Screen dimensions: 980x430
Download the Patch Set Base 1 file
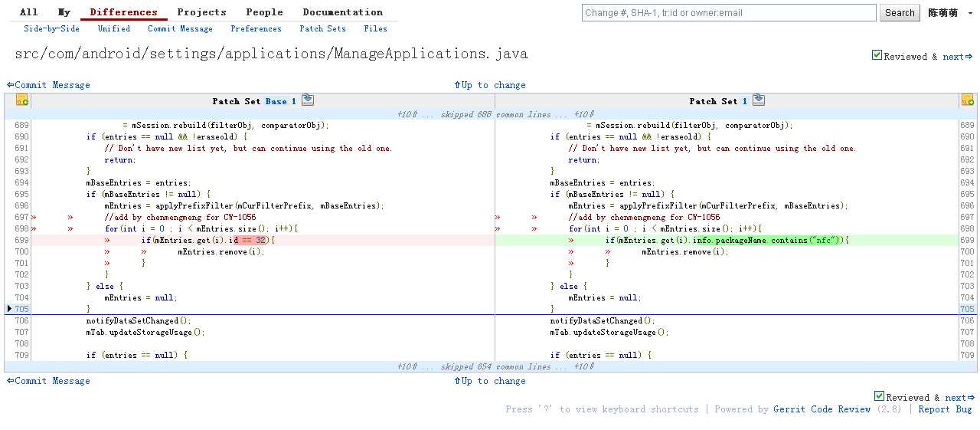coord(308,100)
